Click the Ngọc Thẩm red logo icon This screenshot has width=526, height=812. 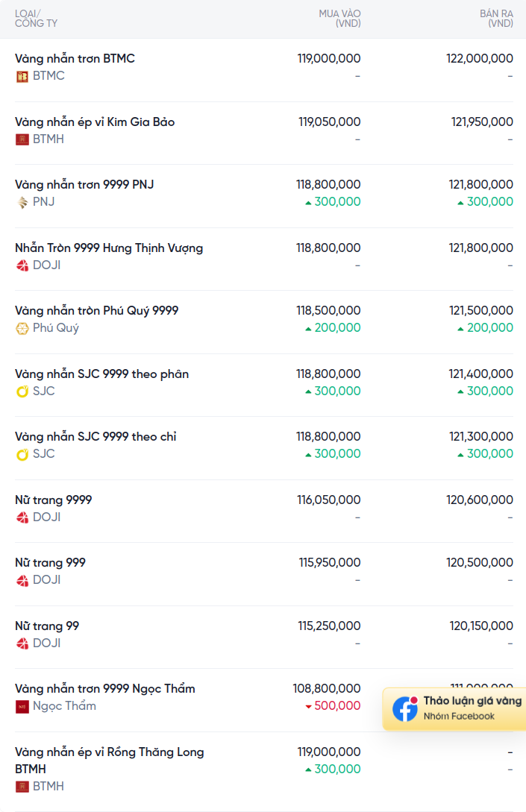point(22,706)
